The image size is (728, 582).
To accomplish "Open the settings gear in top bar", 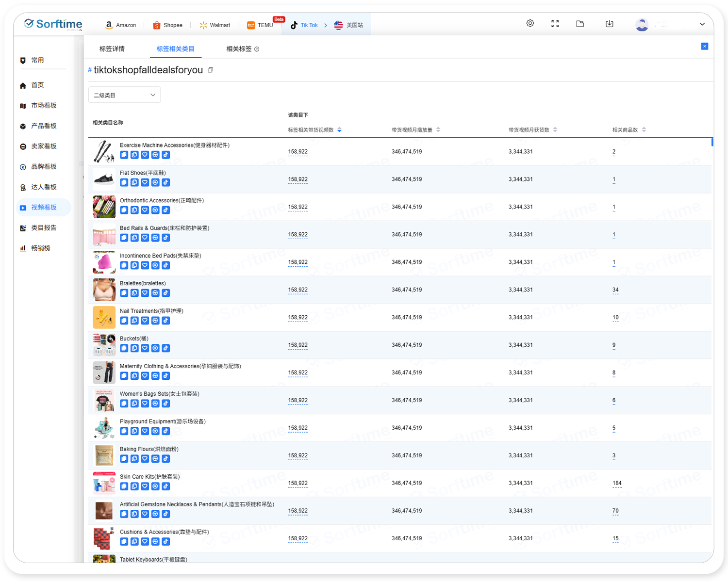I will [x=530, y=23].
